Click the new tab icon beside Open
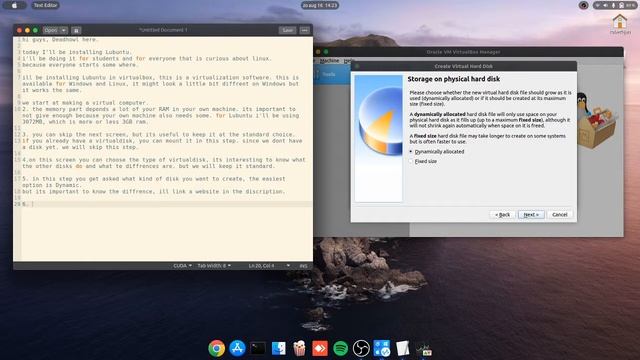640x360 pixels. [x=76, y=30]
